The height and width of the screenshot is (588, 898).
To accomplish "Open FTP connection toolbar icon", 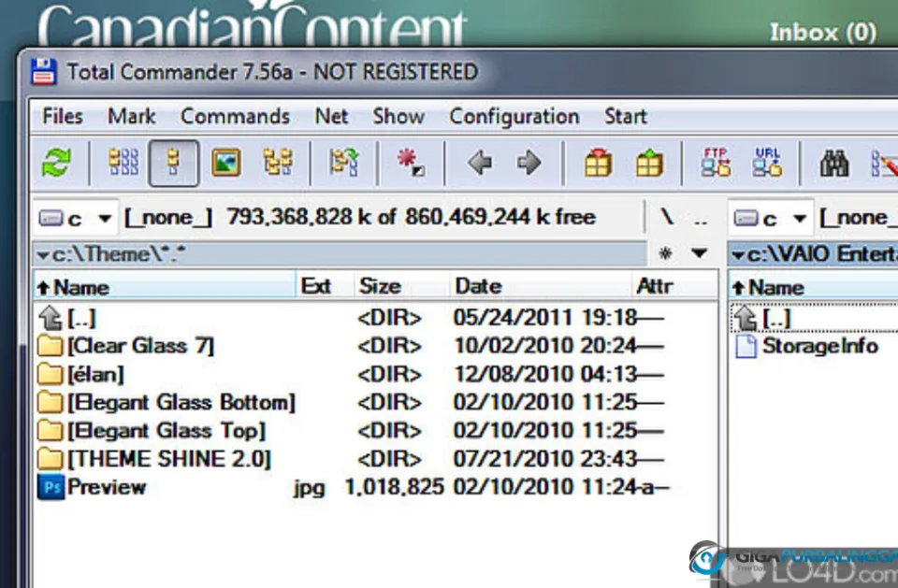I will pos(716,163).
